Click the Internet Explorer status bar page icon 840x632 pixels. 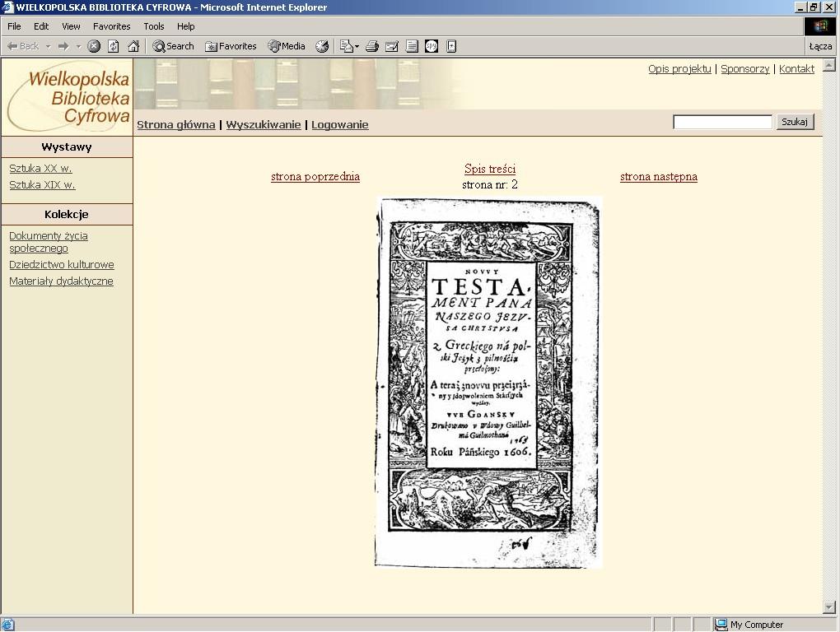(x=8, y=625)
